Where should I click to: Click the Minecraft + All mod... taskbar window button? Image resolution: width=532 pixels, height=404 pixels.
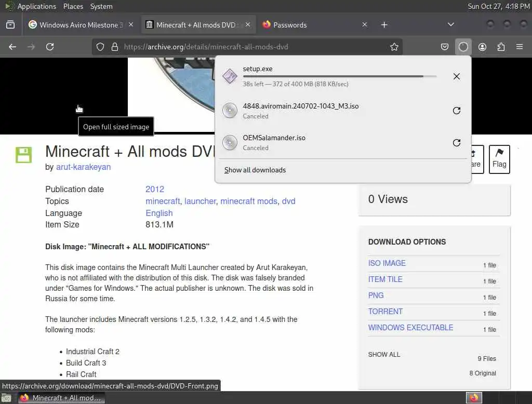click(61, 398)
